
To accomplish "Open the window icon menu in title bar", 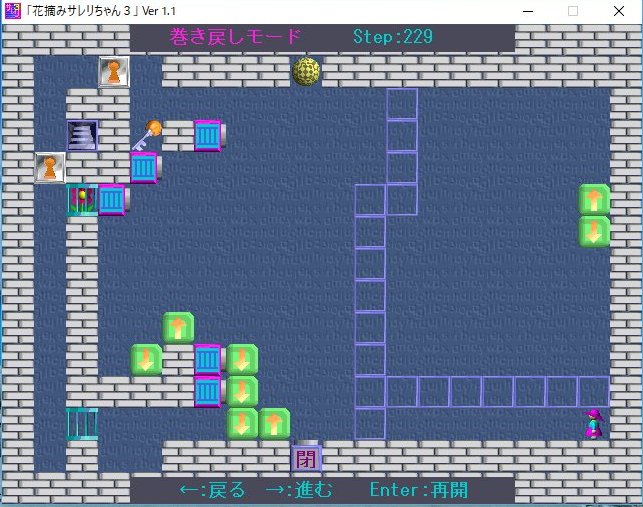I will (12, 11).
